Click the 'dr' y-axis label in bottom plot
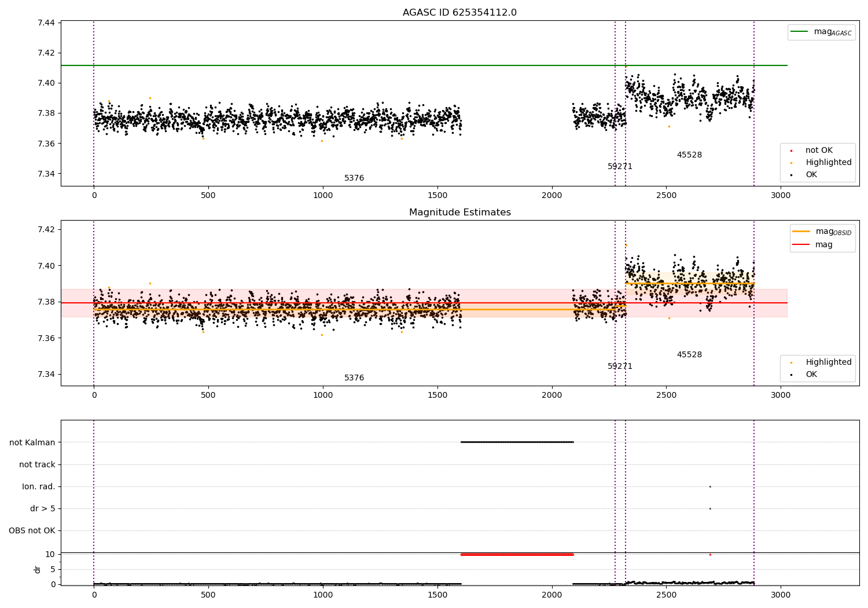The width and height of the screenshot is (868, 608). [x=38, y=569]
